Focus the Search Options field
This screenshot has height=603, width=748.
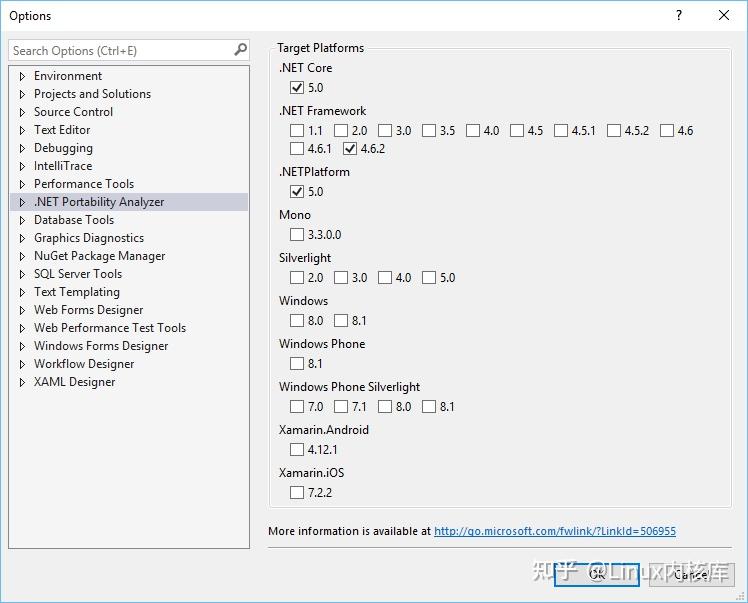(129, 50)
